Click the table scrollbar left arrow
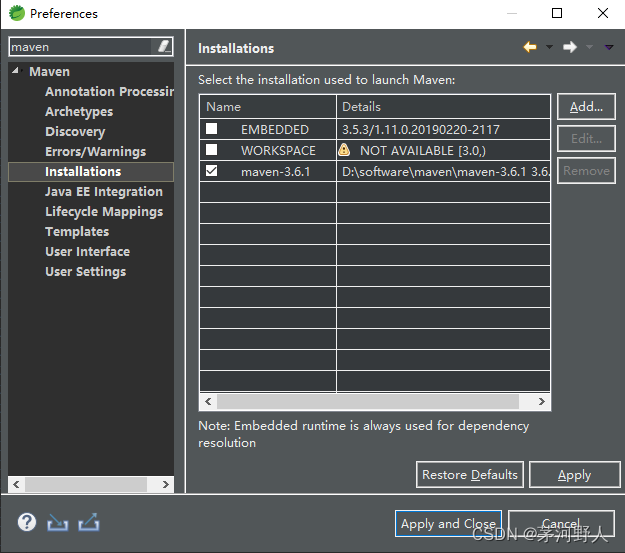This screenshot has height=553, width=625. point(208,401)
